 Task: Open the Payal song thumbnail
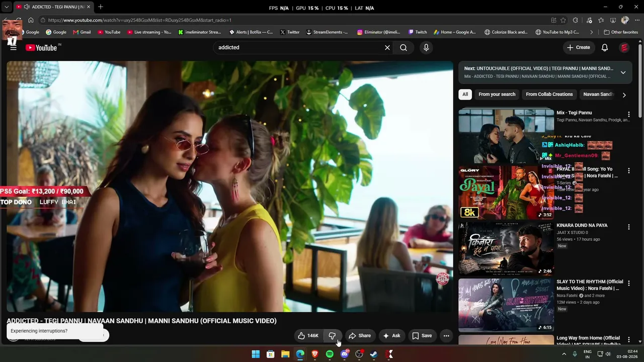click(506, 193)
